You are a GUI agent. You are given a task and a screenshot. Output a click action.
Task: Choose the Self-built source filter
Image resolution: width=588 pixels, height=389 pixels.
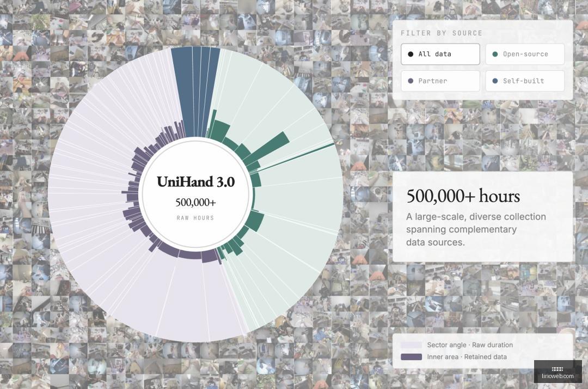[x=525, y=81]
